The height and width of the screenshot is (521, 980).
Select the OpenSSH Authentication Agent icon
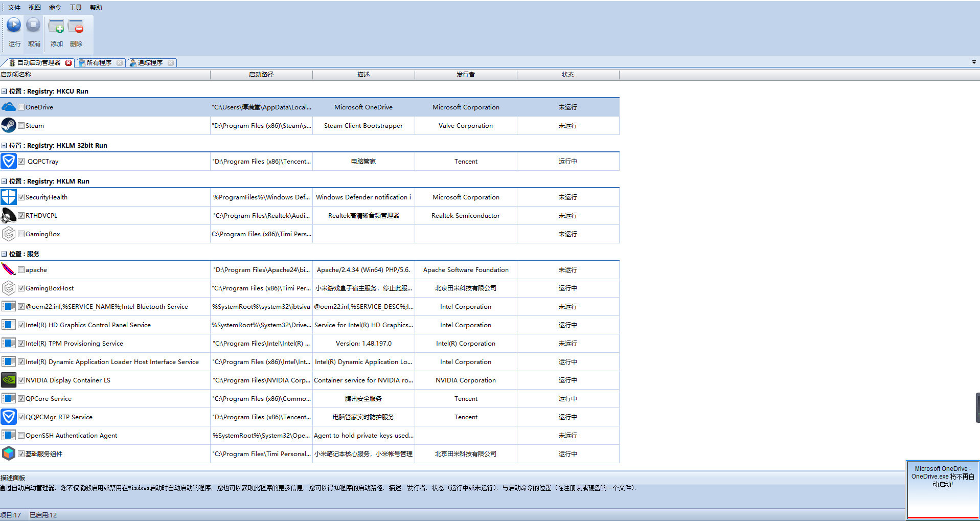coord(9,435)
